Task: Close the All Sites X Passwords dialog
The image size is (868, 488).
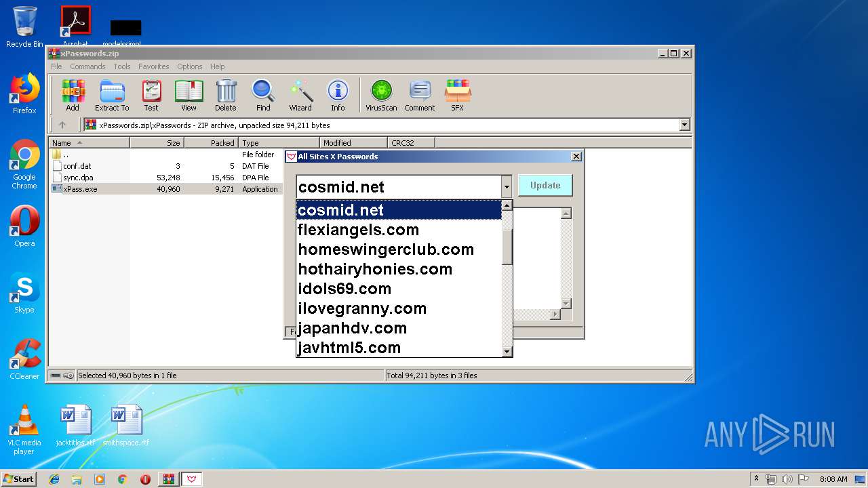Action: pos(576,157)
